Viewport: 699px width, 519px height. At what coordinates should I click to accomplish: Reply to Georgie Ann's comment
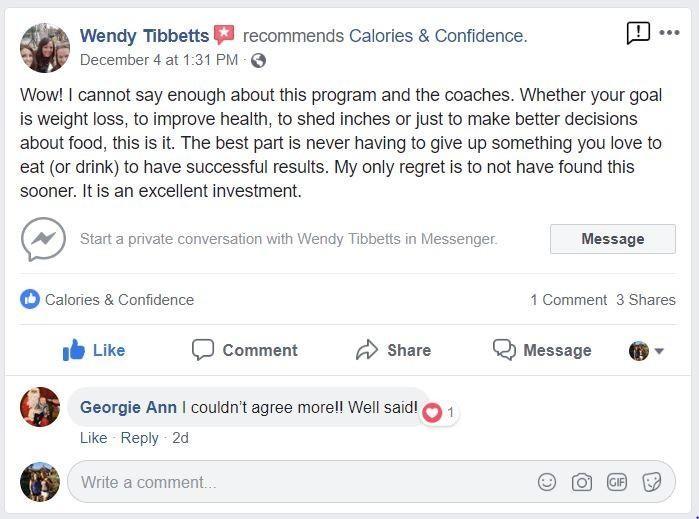(139, 438)
